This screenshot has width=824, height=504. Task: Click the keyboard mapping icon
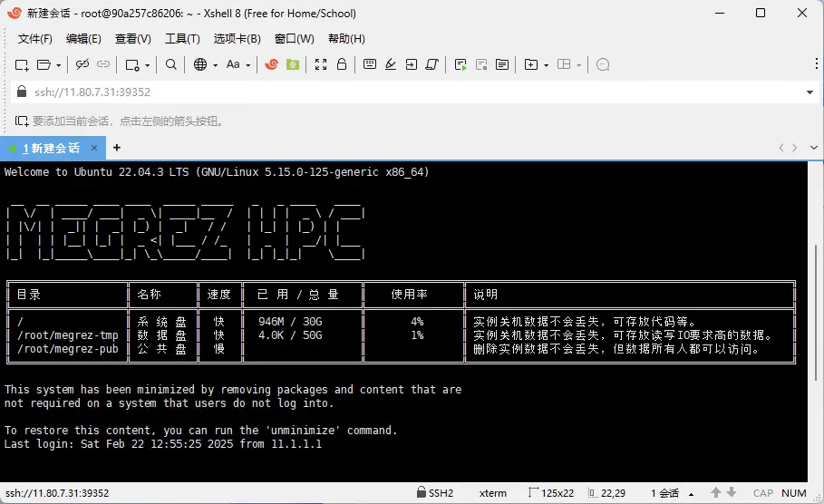(x=370, y=64)
